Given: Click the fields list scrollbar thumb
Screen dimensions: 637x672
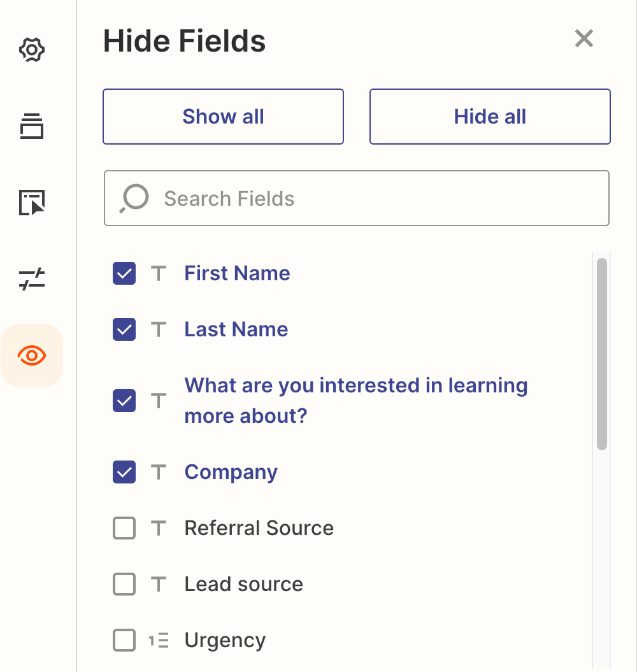Looking at the screenshot, I should [602, 354].
